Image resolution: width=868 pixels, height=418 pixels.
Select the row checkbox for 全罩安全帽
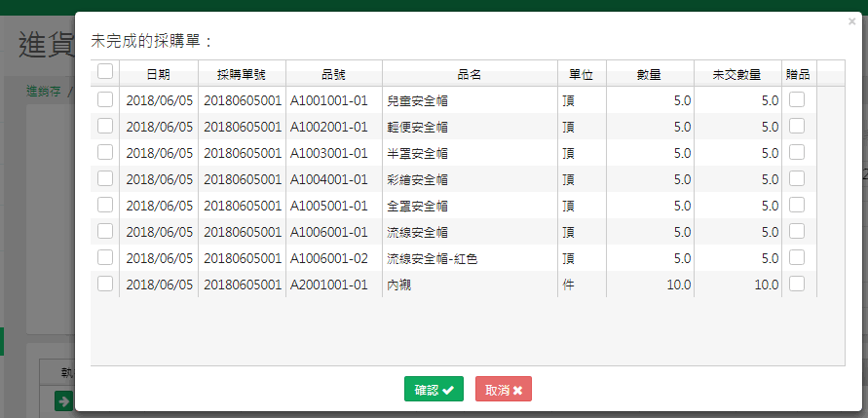pos(105,205)
